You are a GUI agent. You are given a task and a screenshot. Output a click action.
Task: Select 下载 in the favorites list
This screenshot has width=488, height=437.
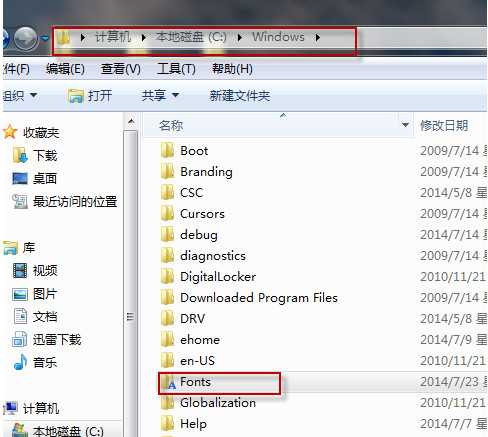[x=45, y=156]
